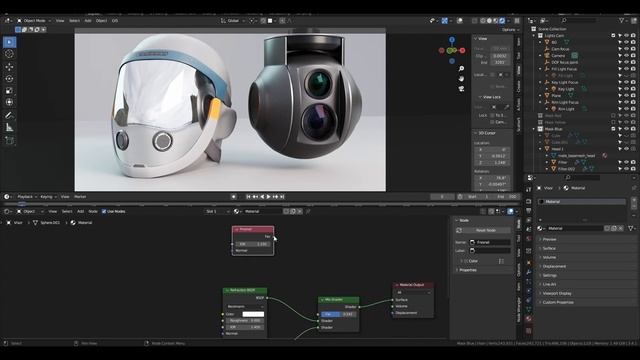The image size is (640, 360).
Task: Click the red X axis on navigation gizmo
Action: tap(462, 51)
